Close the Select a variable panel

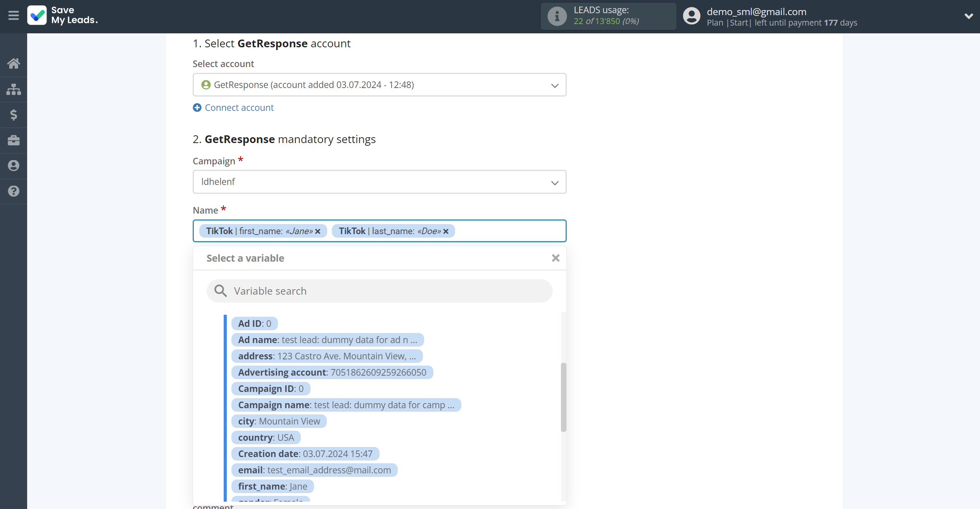click(556, 258)
